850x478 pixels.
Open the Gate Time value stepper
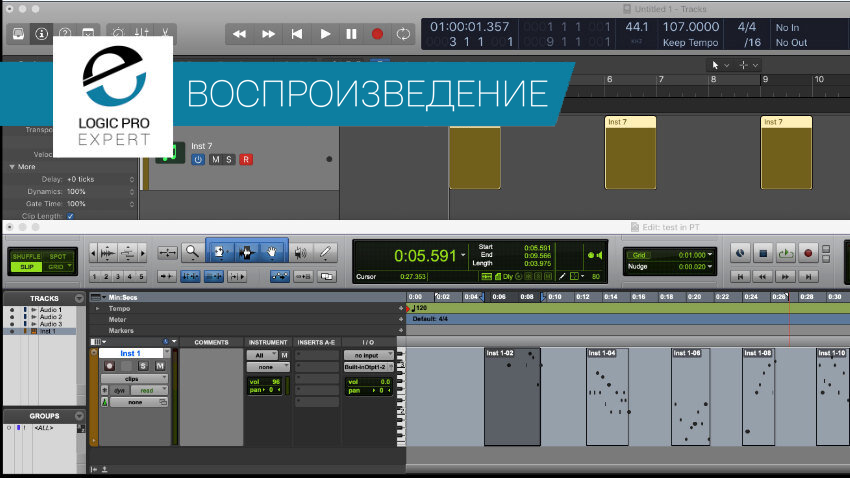[132, 204]
